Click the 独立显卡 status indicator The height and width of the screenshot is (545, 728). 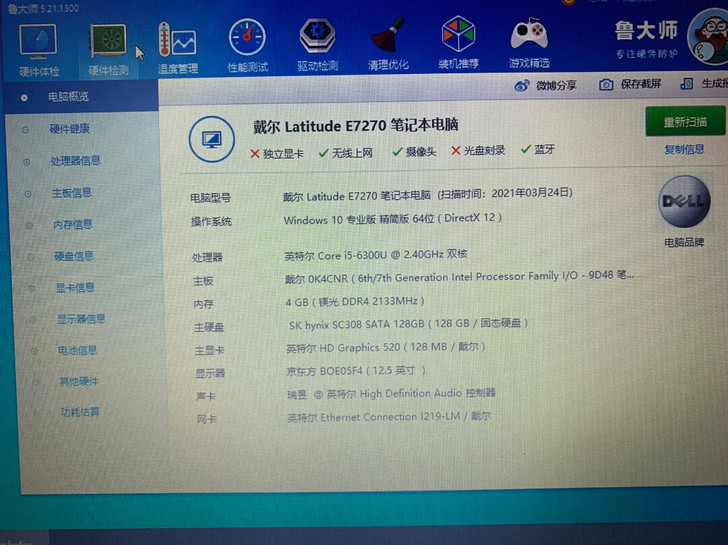pyautogui.click(x=277, y=154)
